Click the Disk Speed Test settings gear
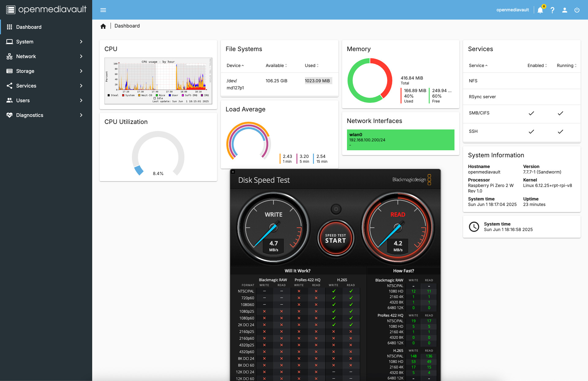The height and width of the screenshot is (381, 588). [x=336, y=209]
